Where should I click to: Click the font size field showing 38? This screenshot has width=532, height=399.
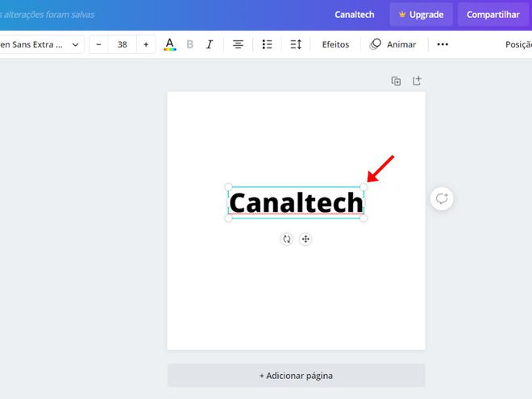(x=123, y=44)
